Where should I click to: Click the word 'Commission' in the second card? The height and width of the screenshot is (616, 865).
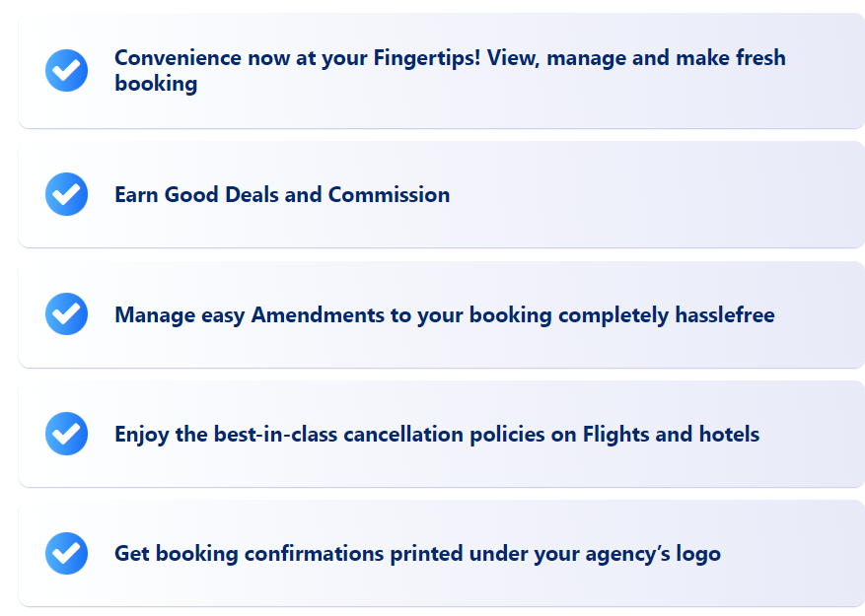(389, 195)
